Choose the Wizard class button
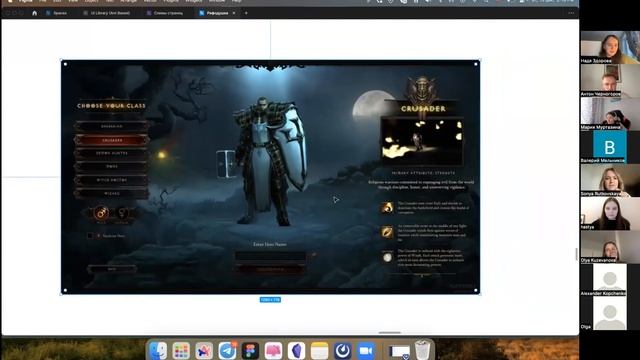Image resolution: width=640 pixels, height=360 pixels. click(x=112, y=193)
